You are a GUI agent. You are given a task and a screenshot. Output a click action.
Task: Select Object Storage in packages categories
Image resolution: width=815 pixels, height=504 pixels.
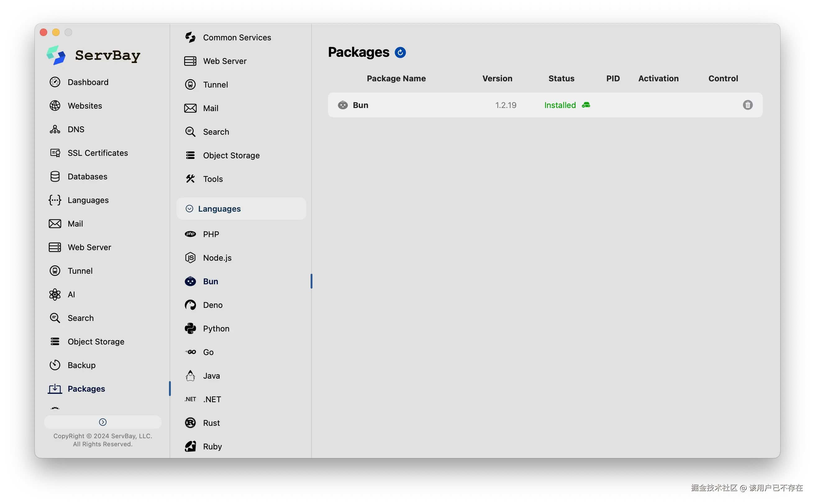(231, 155)
